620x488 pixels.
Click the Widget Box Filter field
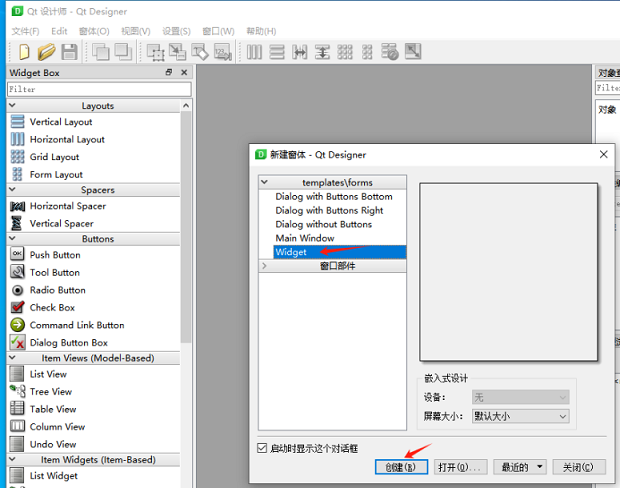tap(99, 89)
